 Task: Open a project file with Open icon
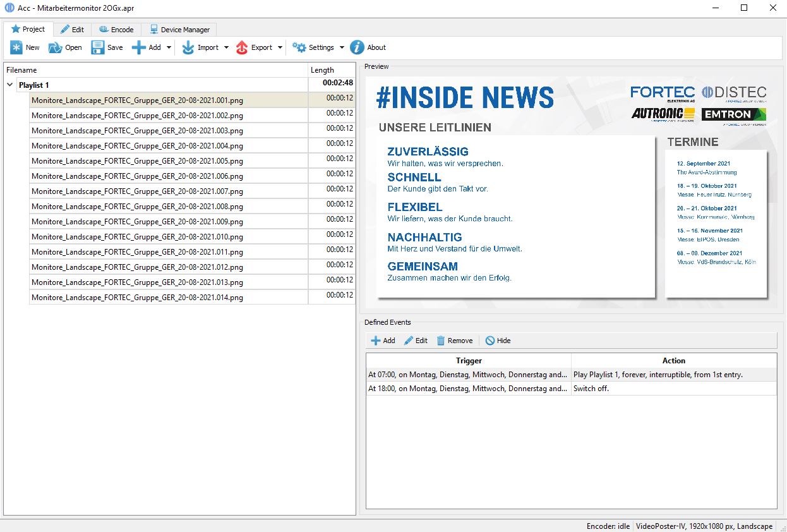(x=56, y=47)
